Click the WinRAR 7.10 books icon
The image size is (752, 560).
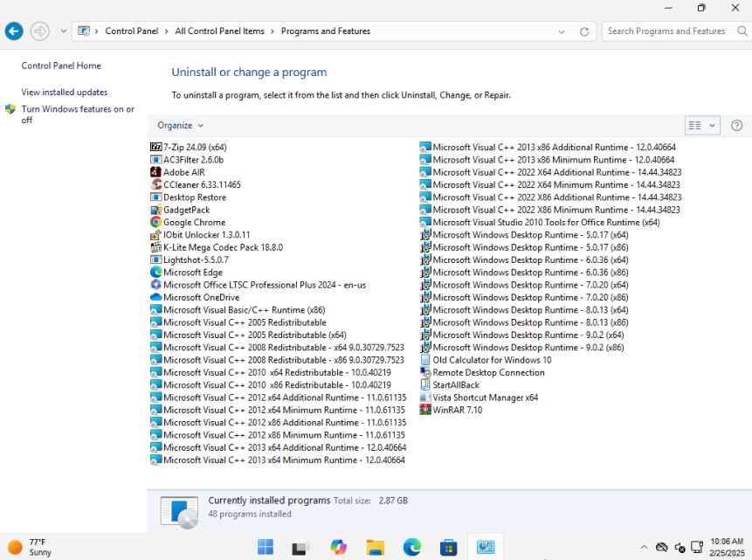click(425, 410)
